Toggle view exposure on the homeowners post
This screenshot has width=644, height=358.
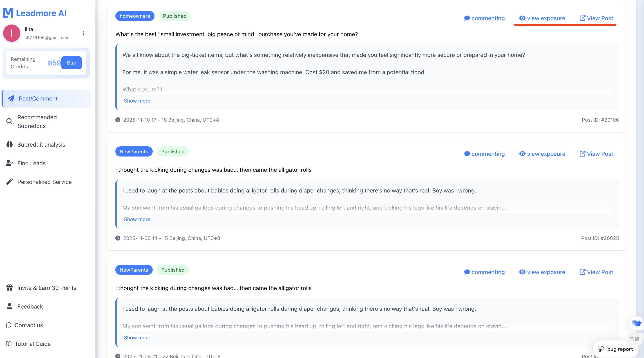(x=542, y=18)
